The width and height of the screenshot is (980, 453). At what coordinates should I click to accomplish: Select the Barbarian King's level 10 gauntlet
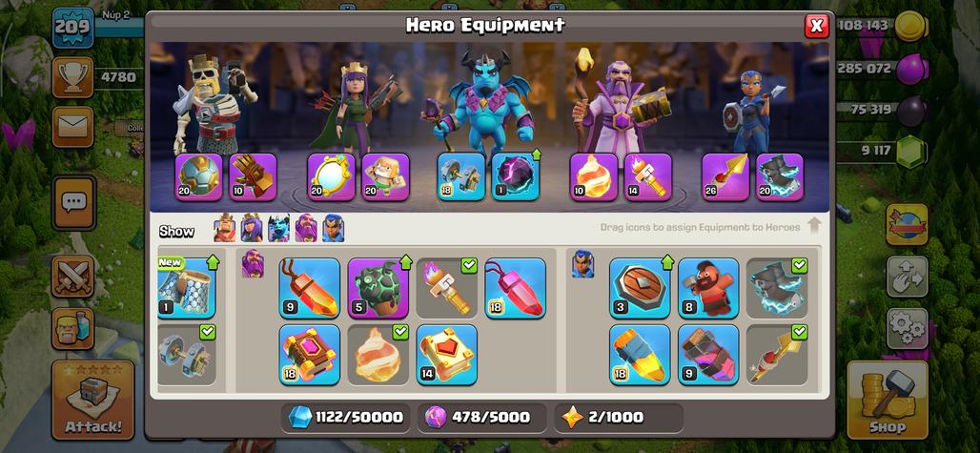pyautogui.click(x=253, y=176)
